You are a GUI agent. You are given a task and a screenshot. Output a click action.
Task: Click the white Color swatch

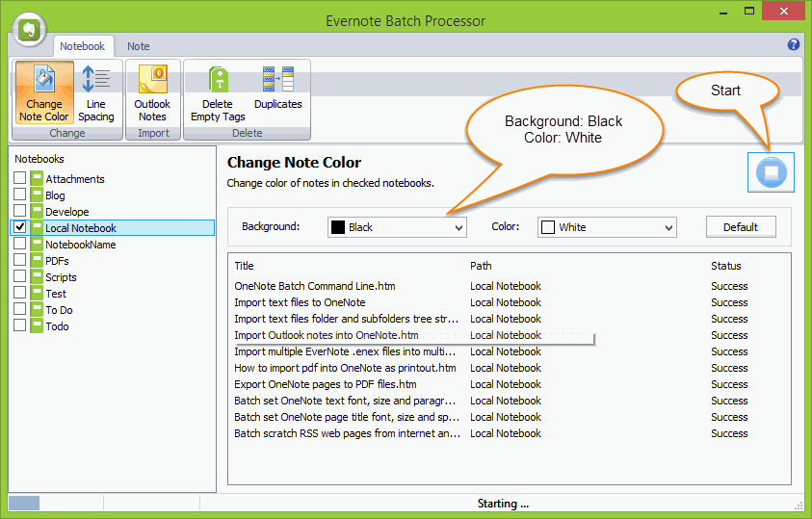(x=548, y=227)
